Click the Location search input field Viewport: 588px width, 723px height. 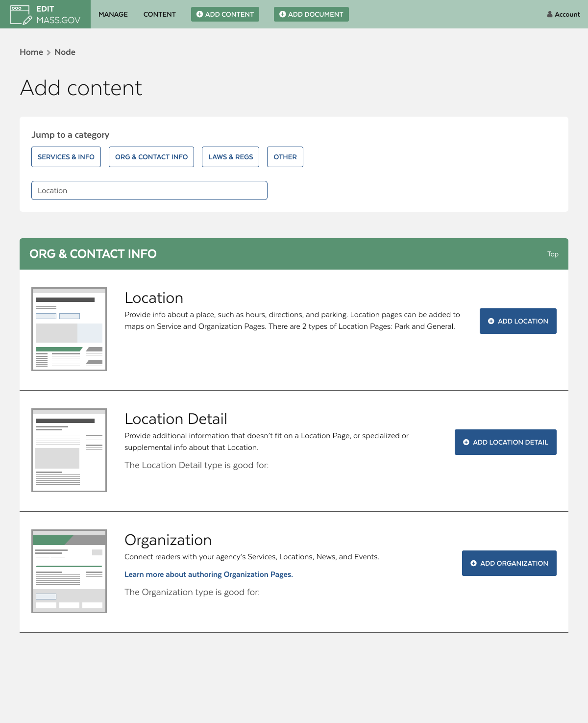tap(149, 190)
